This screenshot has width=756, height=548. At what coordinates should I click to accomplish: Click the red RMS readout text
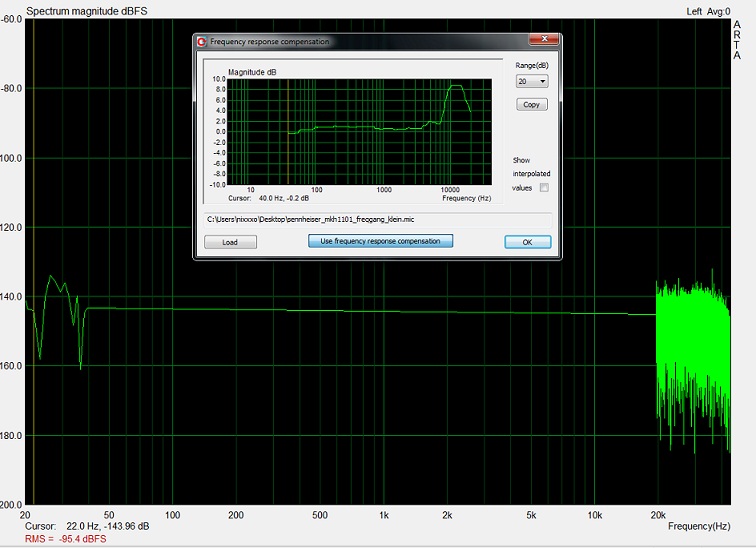65,539
